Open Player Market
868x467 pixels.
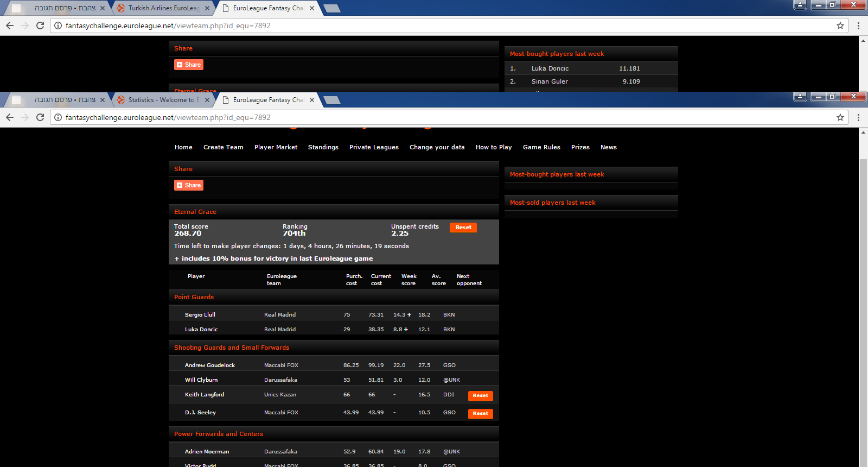pyautogui.click(x=276, y=147)
